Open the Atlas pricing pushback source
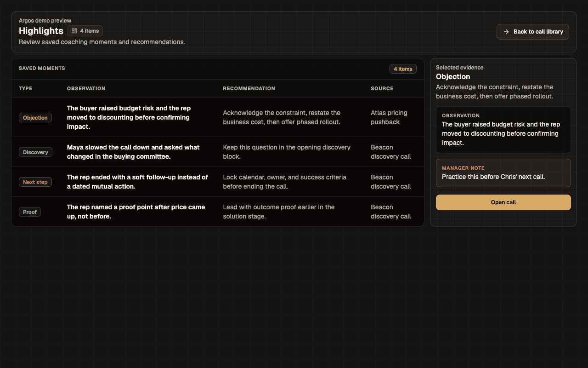588x368 pixels. coord(389,117)
